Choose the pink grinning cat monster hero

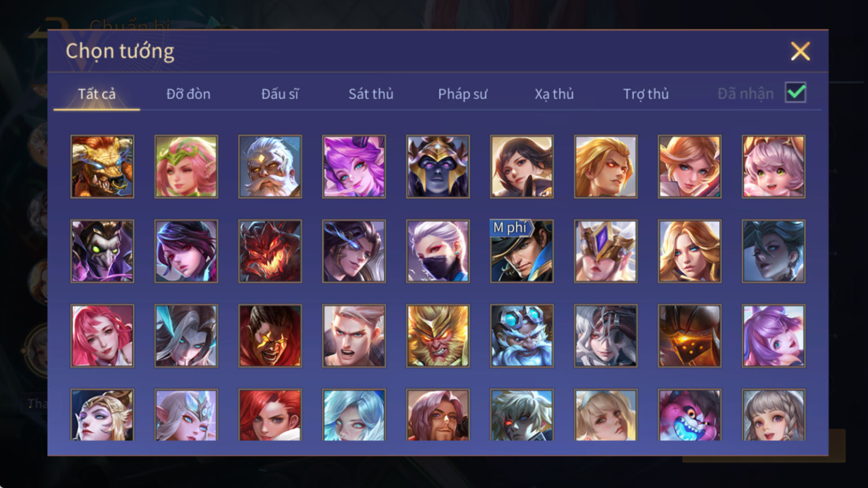[x=689, y=415]
